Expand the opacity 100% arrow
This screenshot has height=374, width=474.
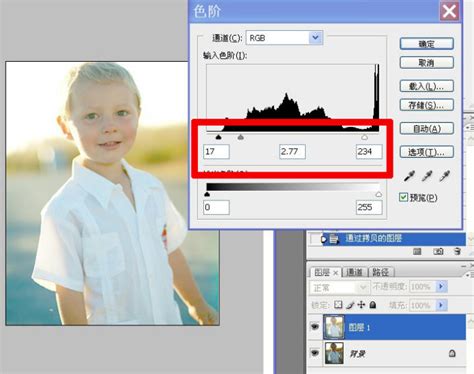click(442, 286)
